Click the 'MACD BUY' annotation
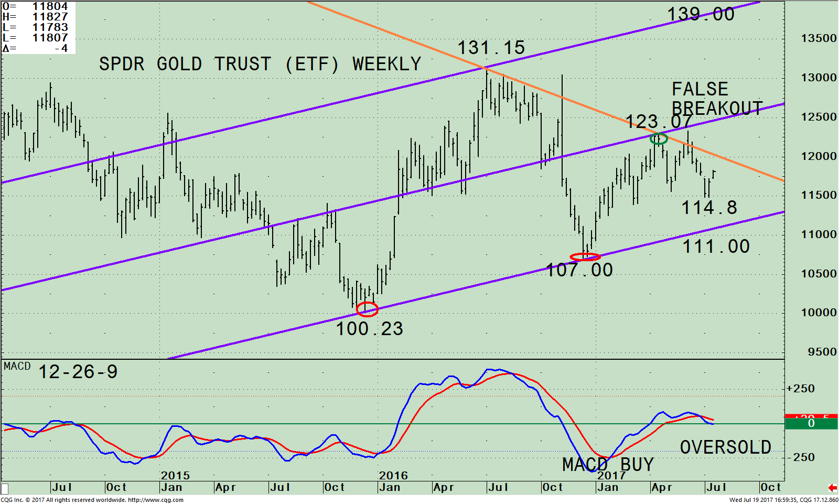Image resolution: width=839 pixels, height=504 pixels. pos(608,465)
